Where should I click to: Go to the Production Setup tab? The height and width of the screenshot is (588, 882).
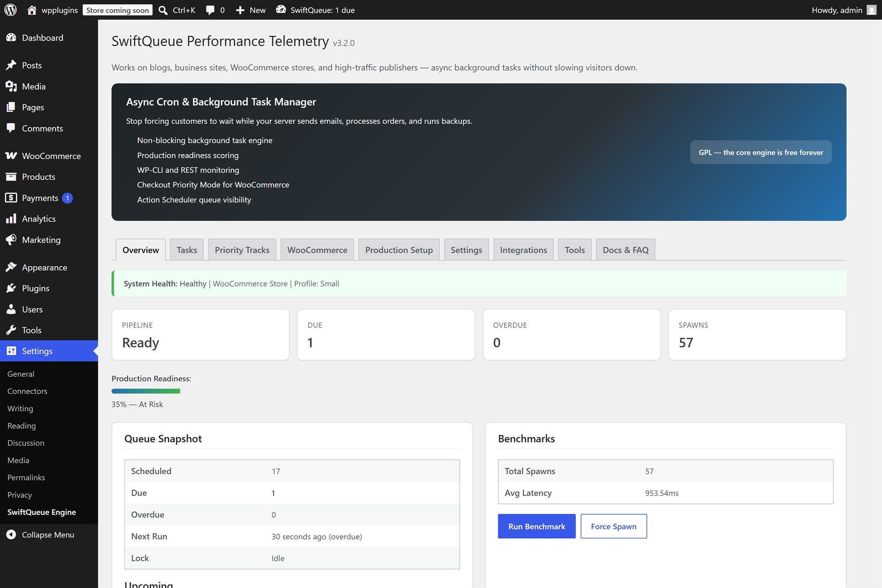[399, 250]
